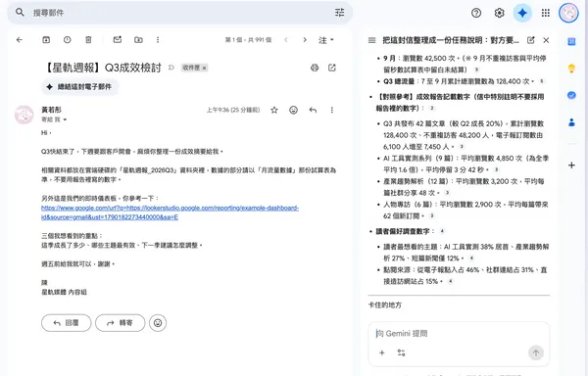Reply using the arrow icon in header

click(x=314, y=110)
